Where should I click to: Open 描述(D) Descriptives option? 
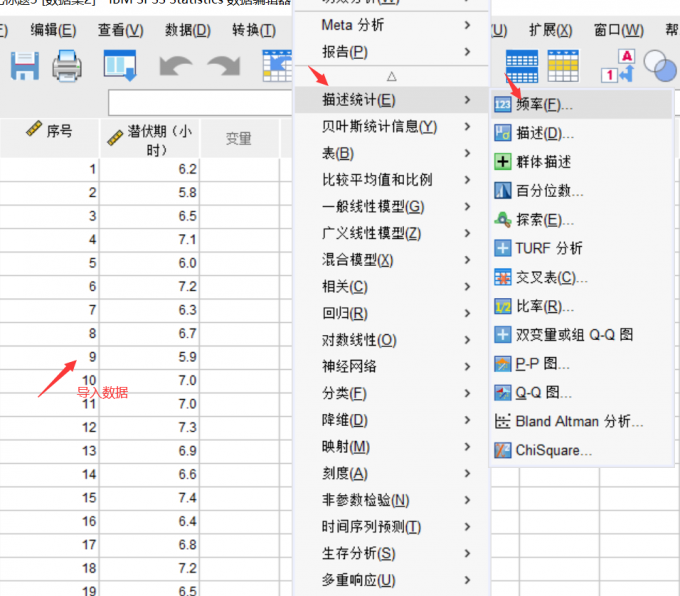544,133
